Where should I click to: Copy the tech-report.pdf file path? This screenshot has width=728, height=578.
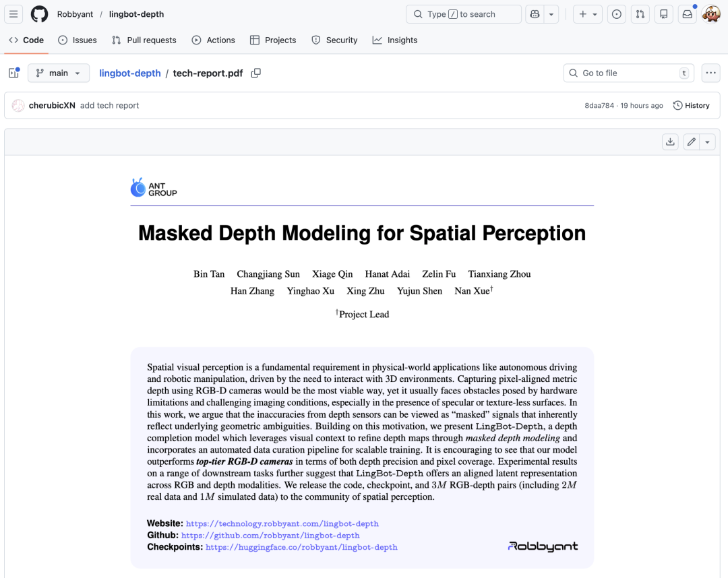point(256,73)
